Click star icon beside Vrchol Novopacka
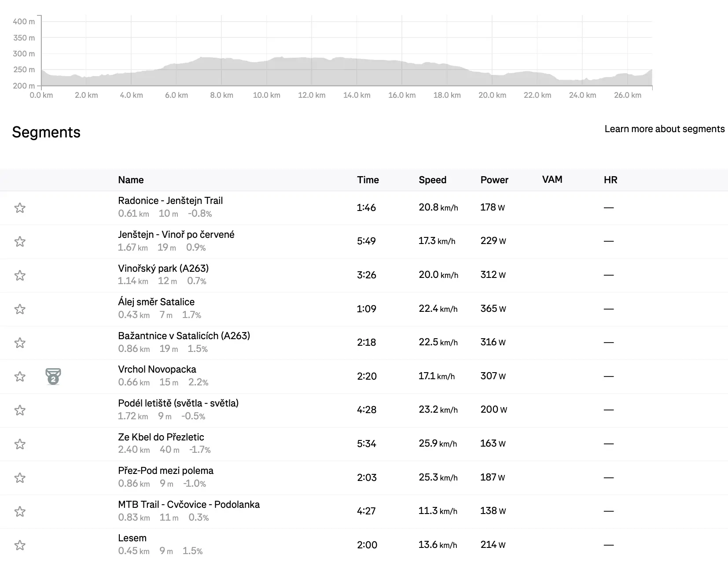Image resolution: width=728 pixels, height=562 pixels. [x=20, y=377]
